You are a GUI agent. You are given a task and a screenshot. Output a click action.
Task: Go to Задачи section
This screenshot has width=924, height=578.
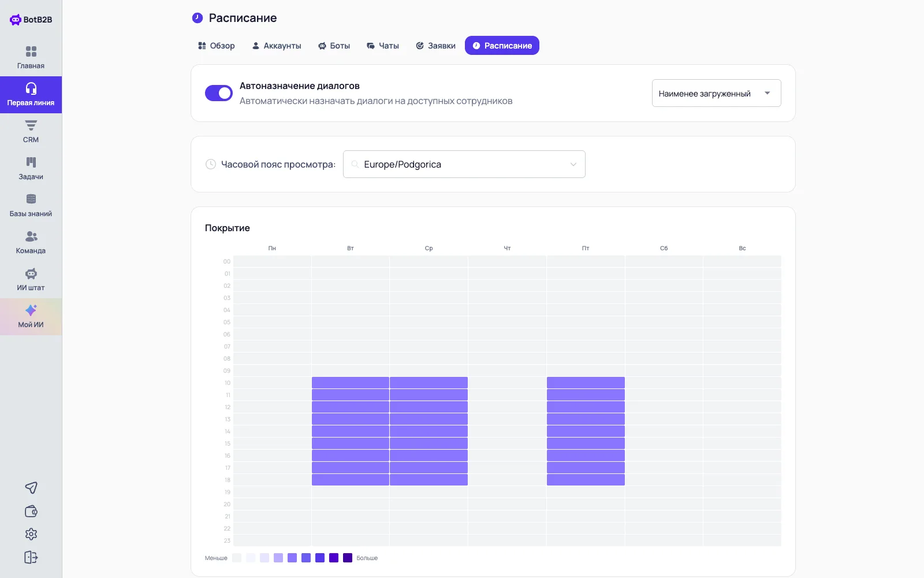31,169
